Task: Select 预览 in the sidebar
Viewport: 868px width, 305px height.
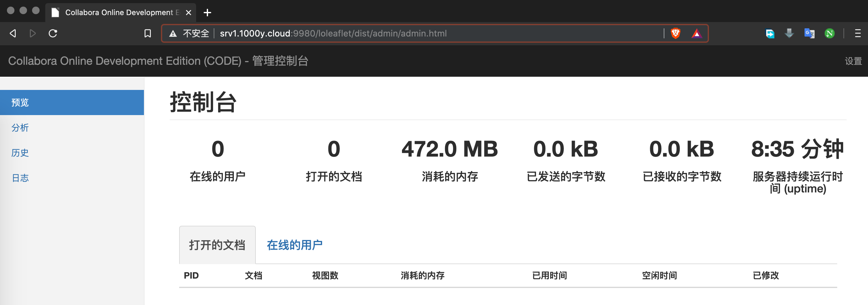Action: (72, 103)
